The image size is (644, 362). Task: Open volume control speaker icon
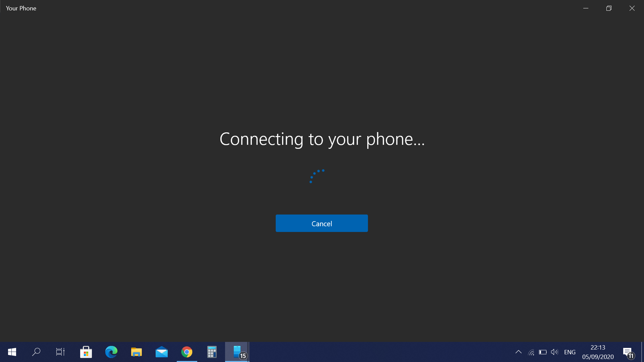pos(554,352)
